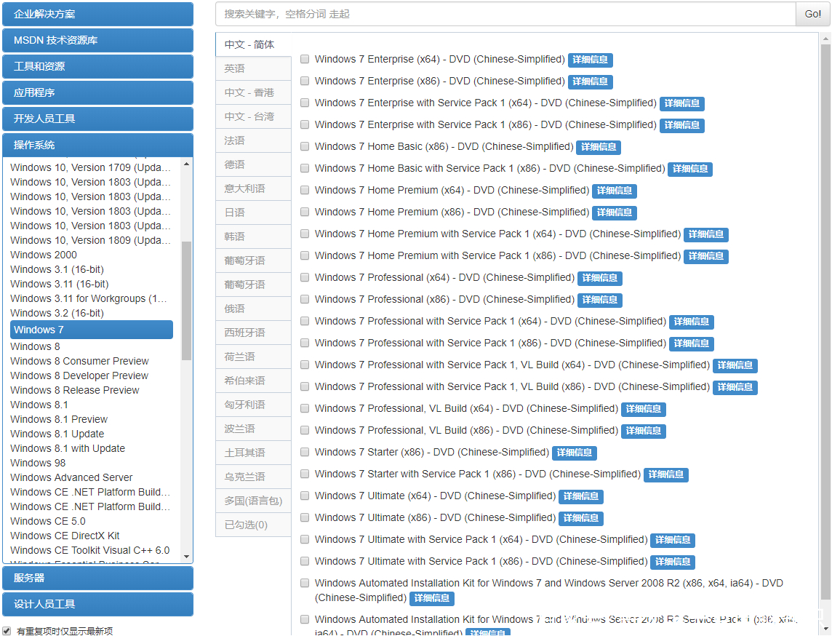This screenshot has width=840, height=644.
Task: Select Windows 8.1 with Update item
Action: [x=68, y=448]
